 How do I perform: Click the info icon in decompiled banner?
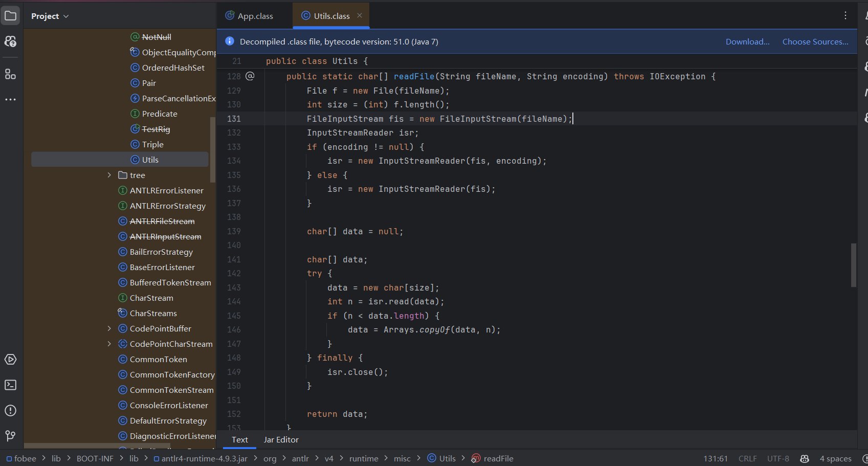click(230, 41)
